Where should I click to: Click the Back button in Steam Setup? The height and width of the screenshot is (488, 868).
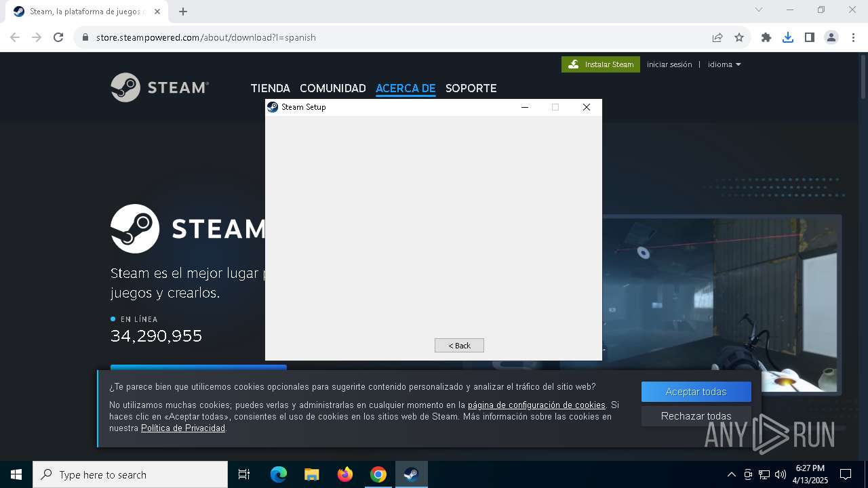coord(459,346)
